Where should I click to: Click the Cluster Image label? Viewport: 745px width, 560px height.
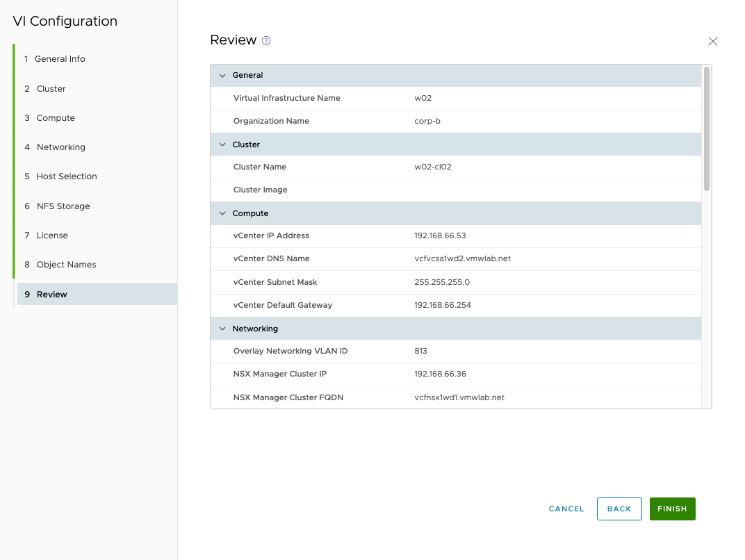260,190
